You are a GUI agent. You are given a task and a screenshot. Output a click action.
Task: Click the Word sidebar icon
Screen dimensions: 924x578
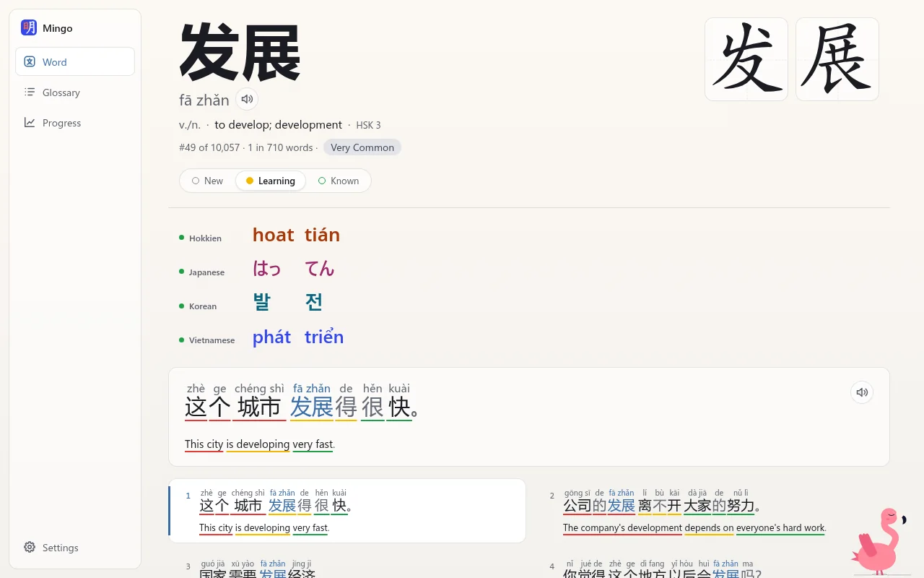[30, 62]
